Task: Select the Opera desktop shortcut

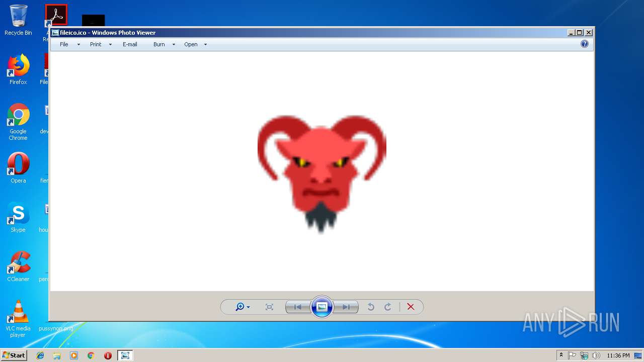Action: (18, 168)
